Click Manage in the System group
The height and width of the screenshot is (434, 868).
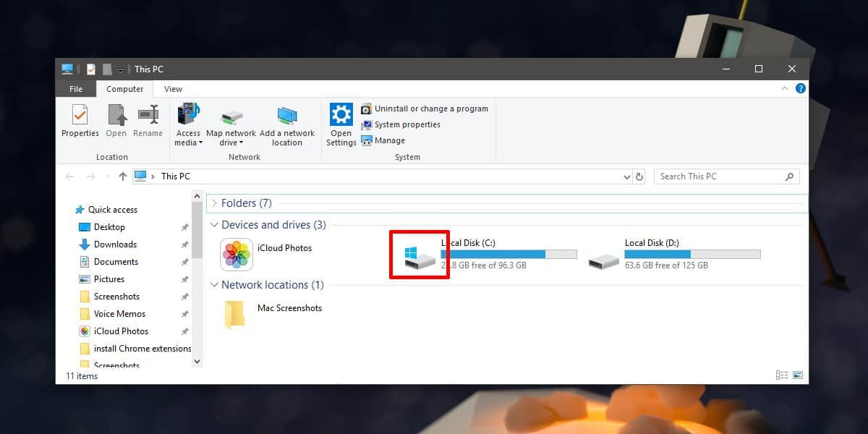pyautogui.click(x=383, y=140)
